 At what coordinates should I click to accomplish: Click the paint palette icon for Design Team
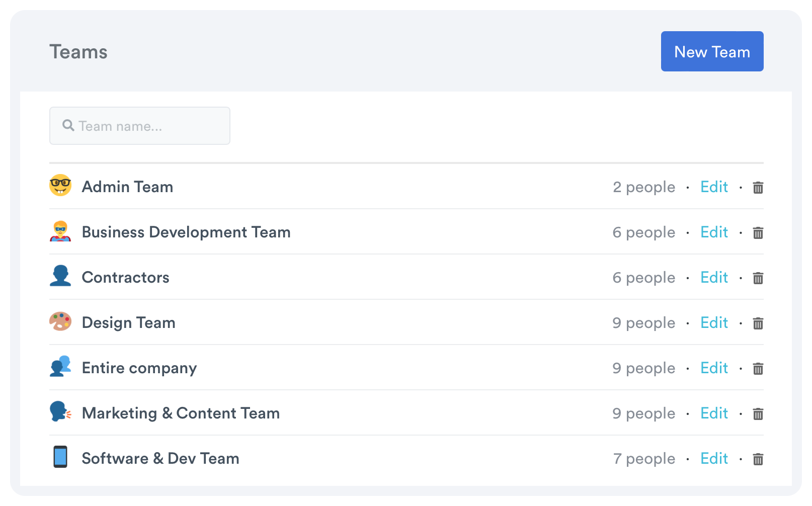pyautogui.click(x=60, y=321)
